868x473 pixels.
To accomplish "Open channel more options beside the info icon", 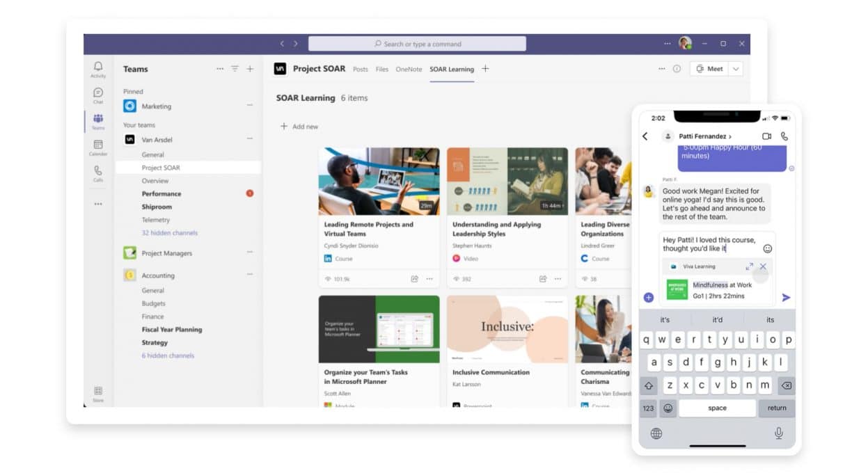I will pos(661,69).
